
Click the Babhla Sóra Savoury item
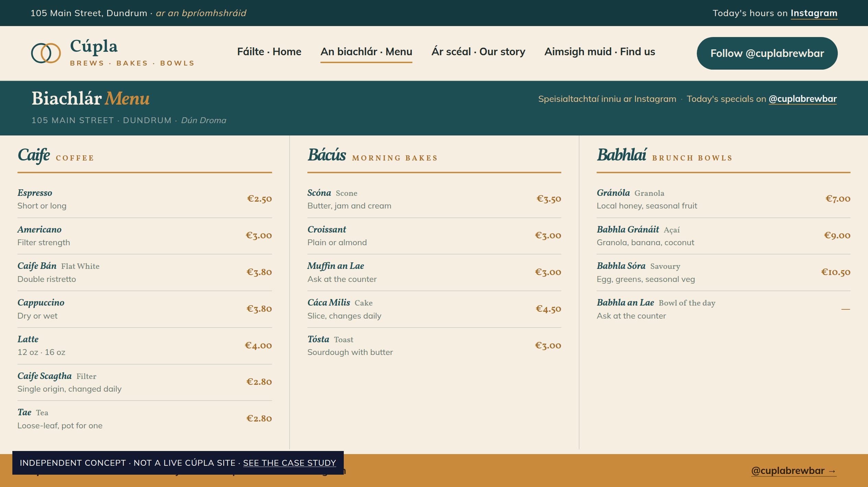point(638,266)
